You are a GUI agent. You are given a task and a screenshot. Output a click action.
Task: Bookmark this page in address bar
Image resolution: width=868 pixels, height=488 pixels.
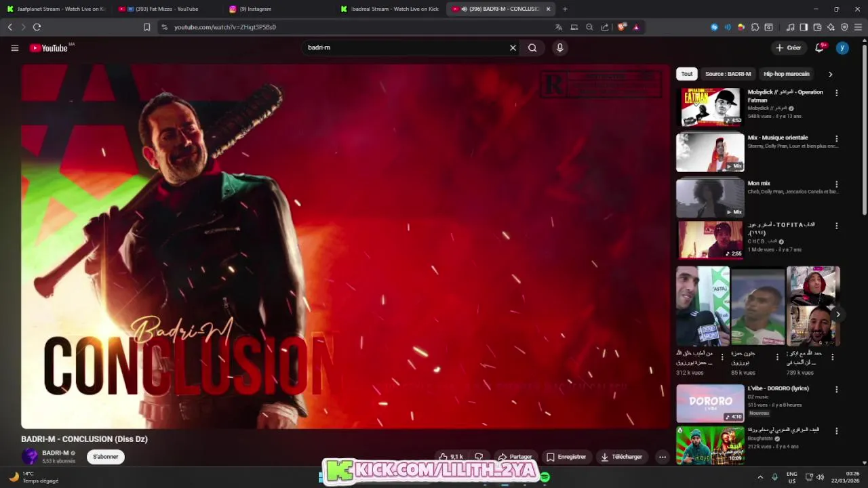(146, 27)
